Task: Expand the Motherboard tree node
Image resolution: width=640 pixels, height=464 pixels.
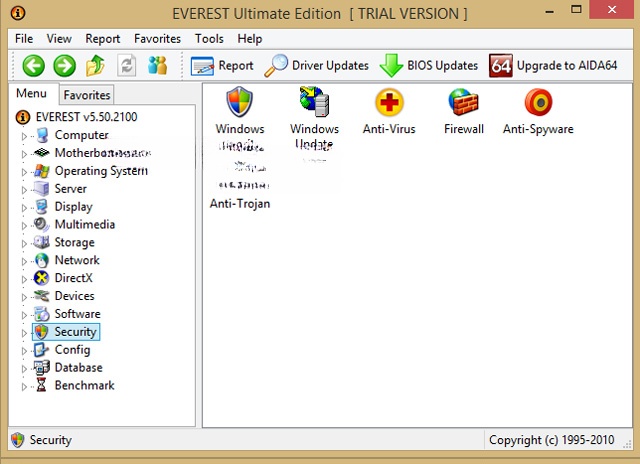Action: pos(24,154)
